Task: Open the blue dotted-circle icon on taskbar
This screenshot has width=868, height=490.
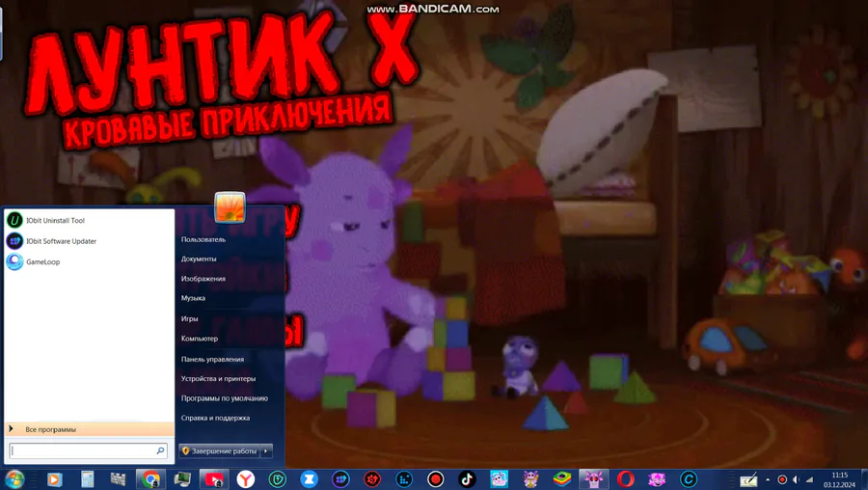Action: (404, 479)
